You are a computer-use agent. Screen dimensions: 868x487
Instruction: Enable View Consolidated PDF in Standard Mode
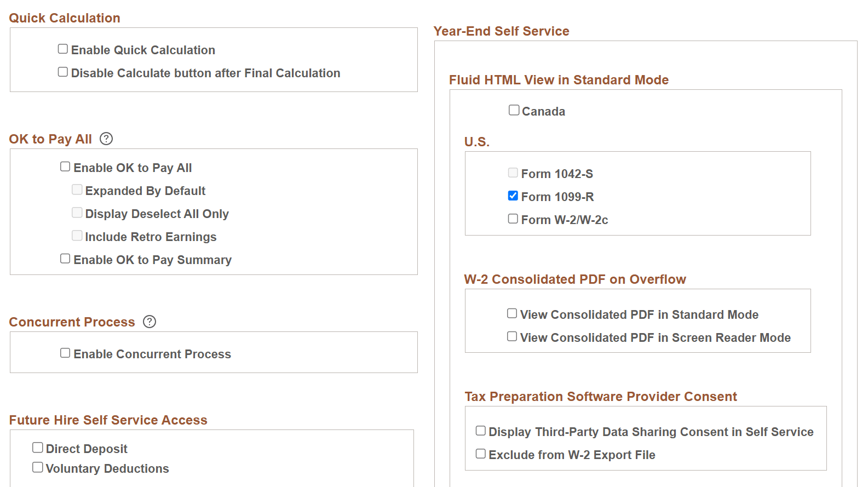(x=512, y=313)
